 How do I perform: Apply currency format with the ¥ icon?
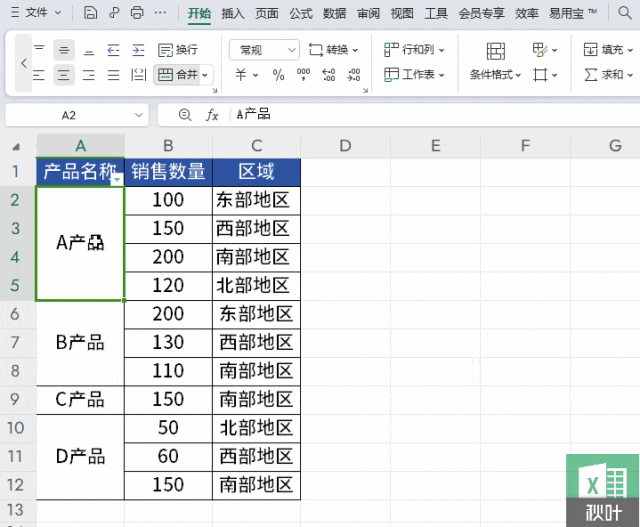click(x=241, y=75)
